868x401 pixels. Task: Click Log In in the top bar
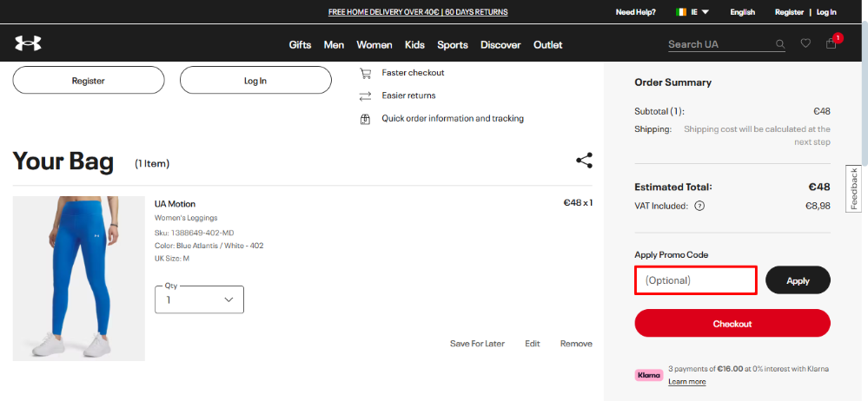tap(826, 11)
